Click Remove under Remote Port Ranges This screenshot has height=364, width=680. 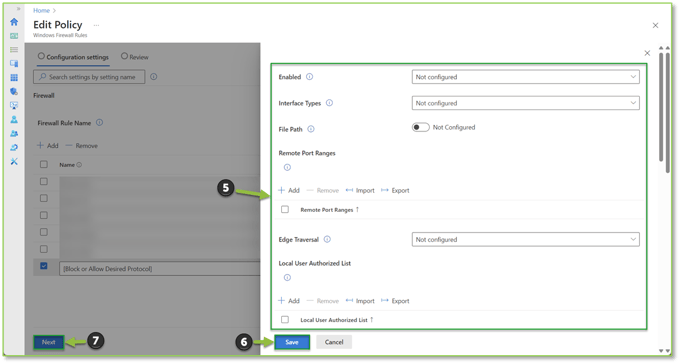coord(323,190)
